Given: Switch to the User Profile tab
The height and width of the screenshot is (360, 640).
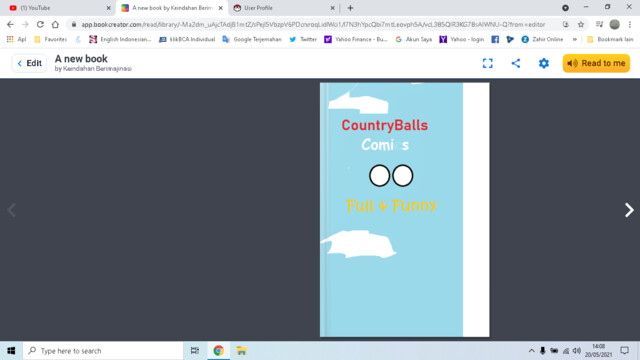Looking at the screenshot, I should tap(282, 8).
